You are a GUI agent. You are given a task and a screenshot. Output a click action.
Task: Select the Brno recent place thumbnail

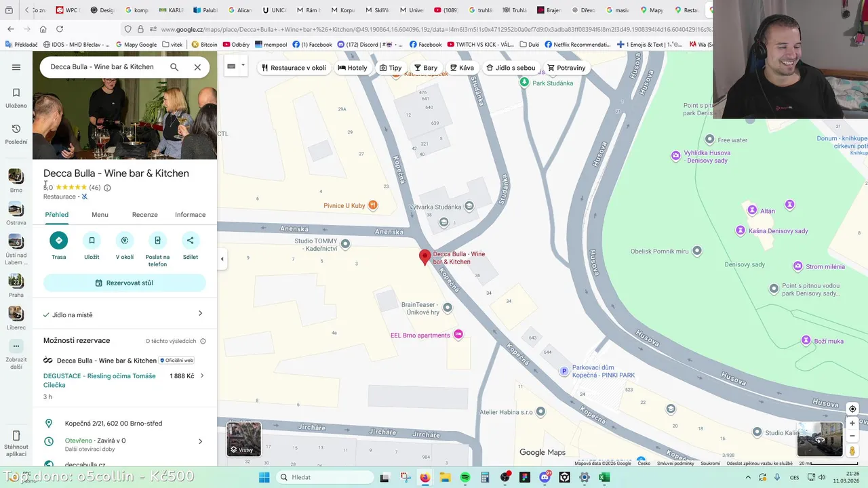tap(16, 176)
